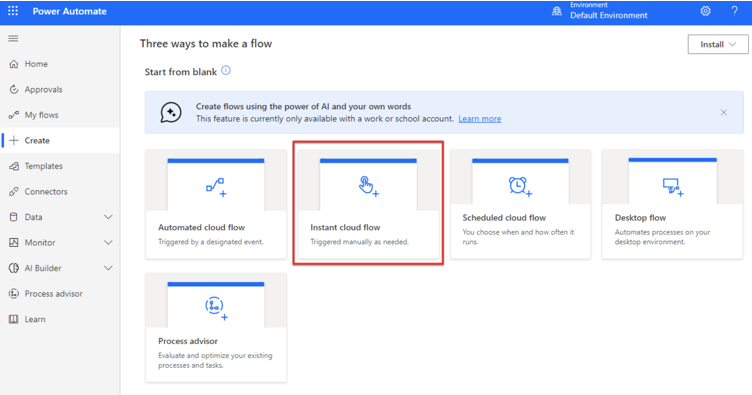The height and width of the screenshot is (395, 752).
Task: Choose Process advisor card title
Action: (x=188, y=341)
